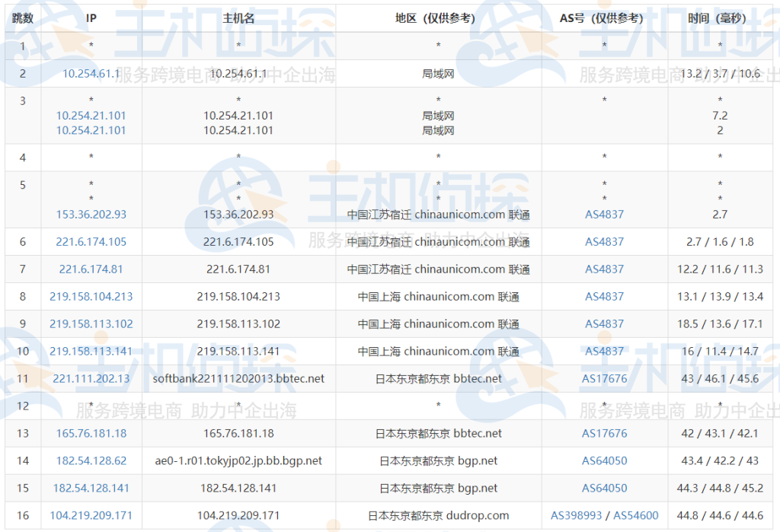Click the 221.6.174.81 IP link

point(91,269)
